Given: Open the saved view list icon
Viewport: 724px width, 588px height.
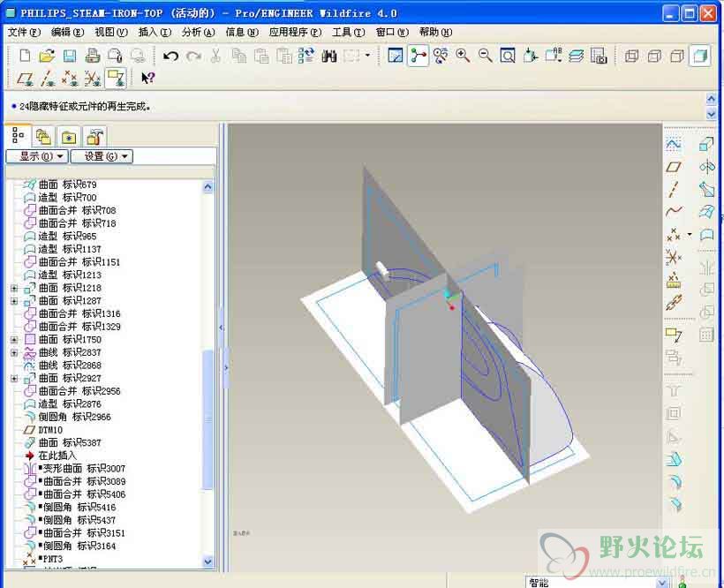Looking at the screenshot, I should point(554,56).
